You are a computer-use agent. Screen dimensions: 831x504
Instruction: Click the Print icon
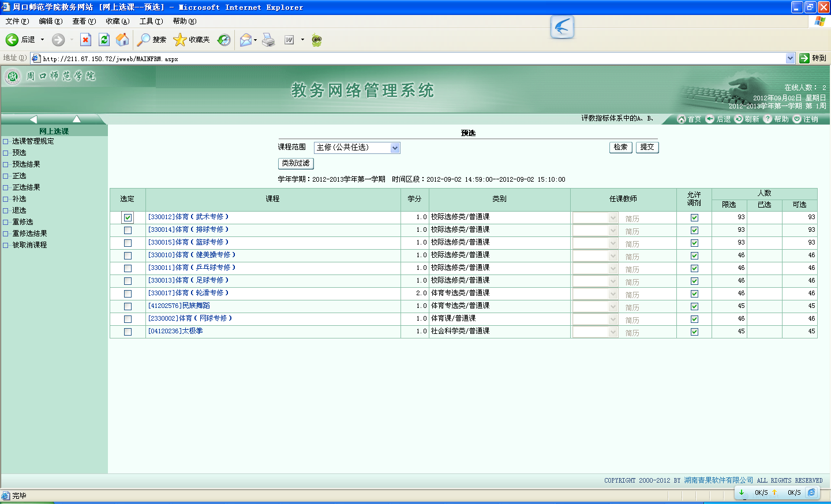click(268, 40)
